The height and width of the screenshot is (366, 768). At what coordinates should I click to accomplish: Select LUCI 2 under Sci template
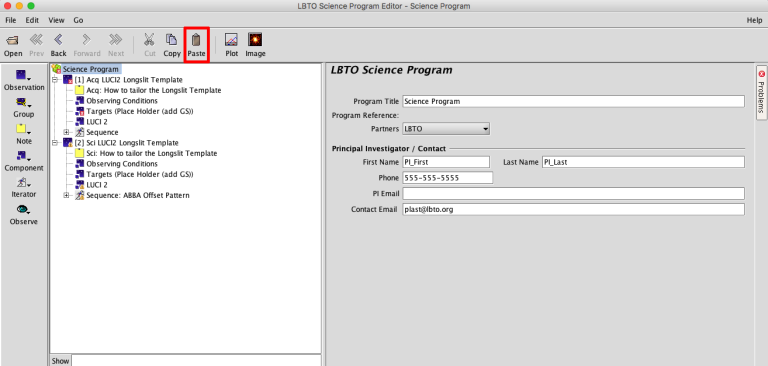[97, 185]
